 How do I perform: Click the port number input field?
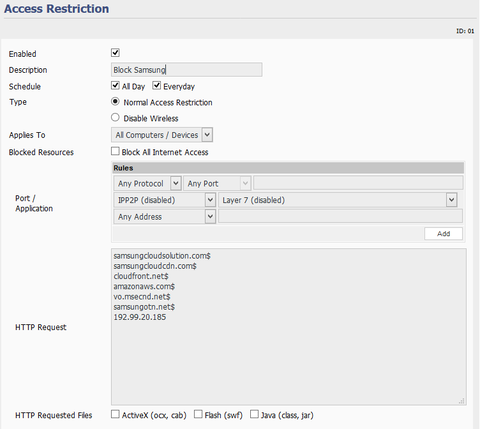coord(358,183)
